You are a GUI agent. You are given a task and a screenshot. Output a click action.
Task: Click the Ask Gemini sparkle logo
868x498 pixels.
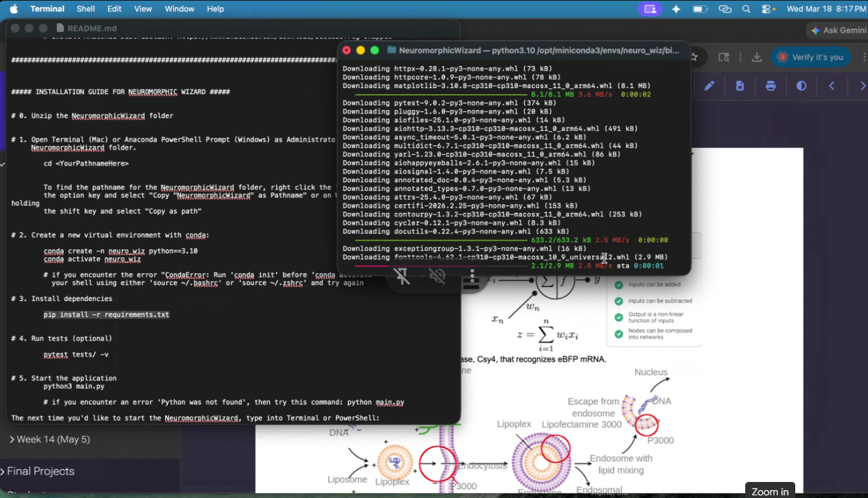(815, 31)
